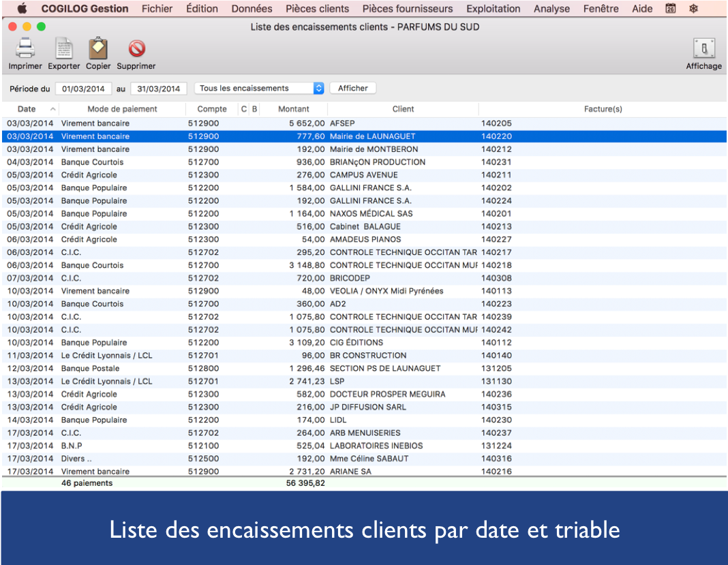Screen dimensions: 728x565
Task: Open the Édition menu
Action: (202, 8)
